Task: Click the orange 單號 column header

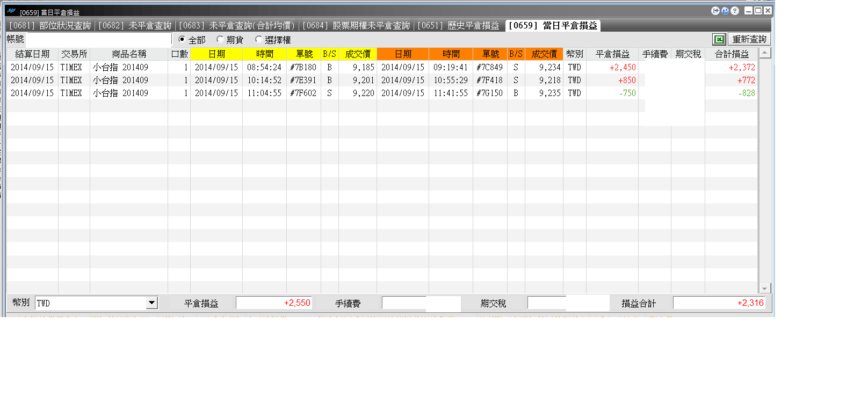Action: tap(490, 54)
